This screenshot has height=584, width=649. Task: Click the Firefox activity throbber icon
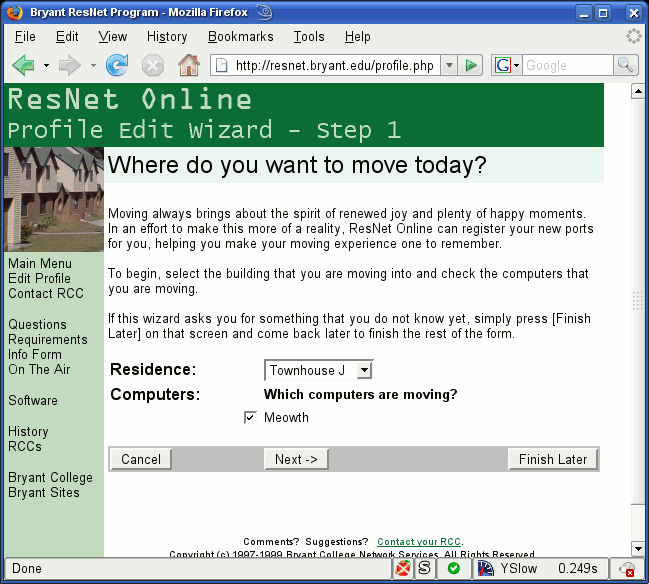click(x=634, y=36)
